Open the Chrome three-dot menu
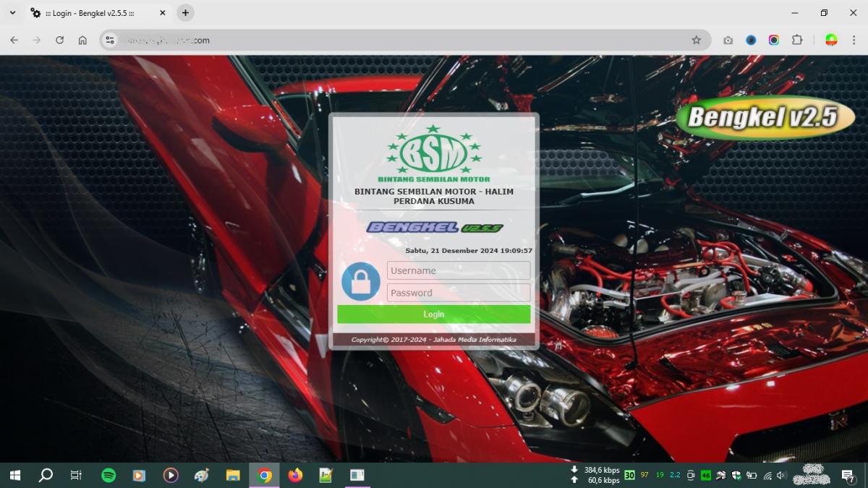 pos(854,40)
